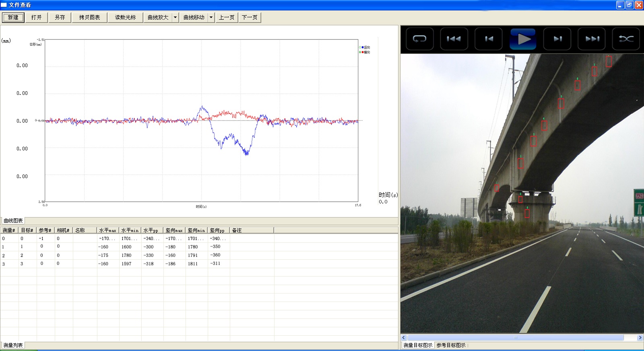This screenshot has height=351, width=644.
Task: Click the 曲线移动 button
Action: 194,17
